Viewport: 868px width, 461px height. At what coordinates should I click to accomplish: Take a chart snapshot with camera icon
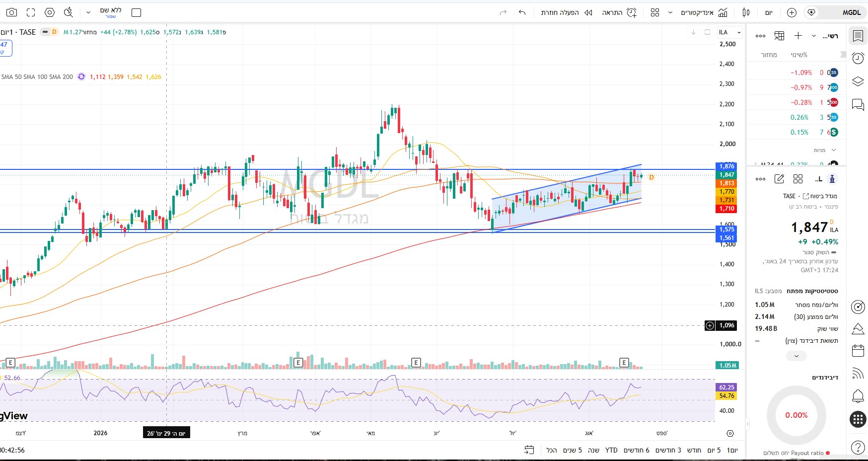point(11,12)
